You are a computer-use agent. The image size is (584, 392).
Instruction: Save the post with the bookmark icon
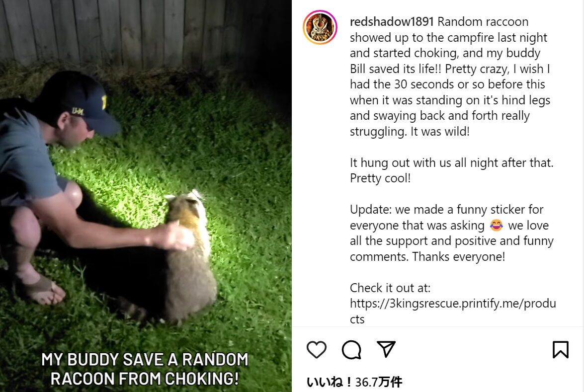[x=560, y=350]
